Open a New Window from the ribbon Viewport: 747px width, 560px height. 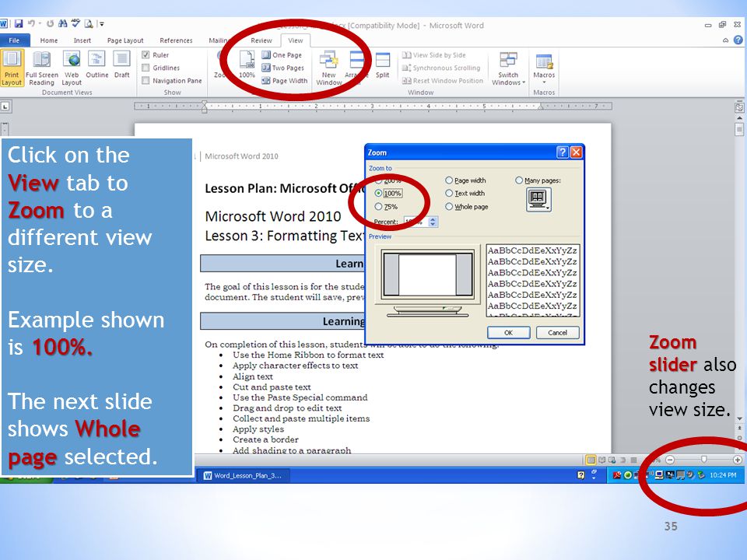[x=328, y=68]
